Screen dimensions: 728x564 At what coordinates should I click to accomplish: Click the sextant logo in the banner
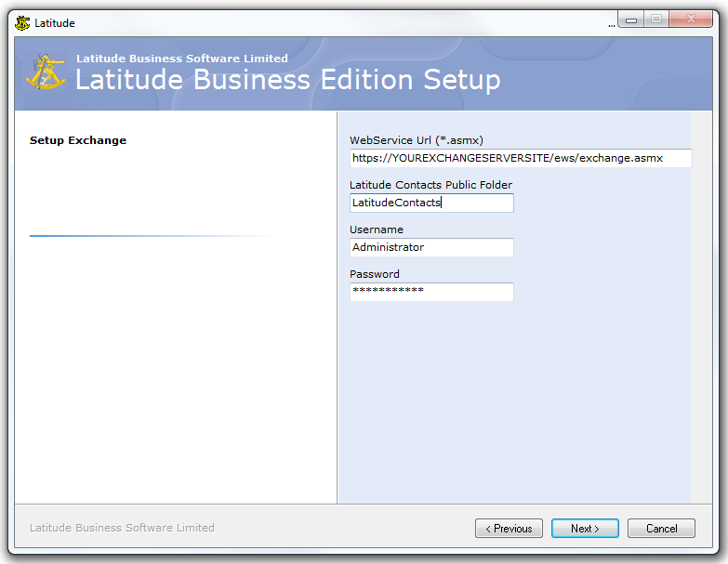click(46, 73)
